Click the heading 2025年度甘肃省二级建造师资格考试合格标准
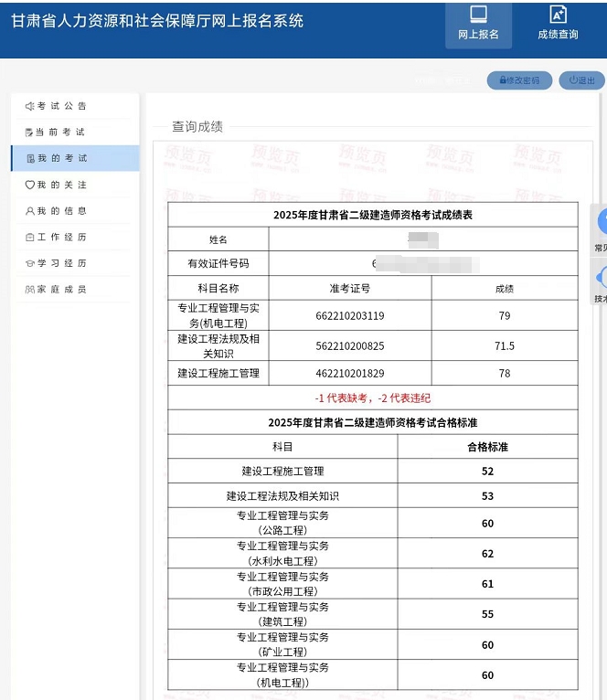The image size is (607, 700). coord(373,422)
